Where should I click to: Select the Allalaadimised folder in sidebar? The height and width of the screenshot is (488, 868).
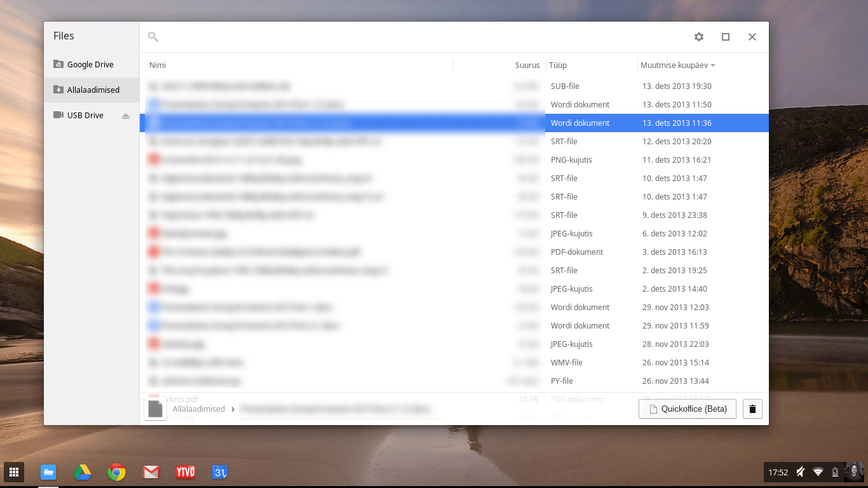pos(93,90)
